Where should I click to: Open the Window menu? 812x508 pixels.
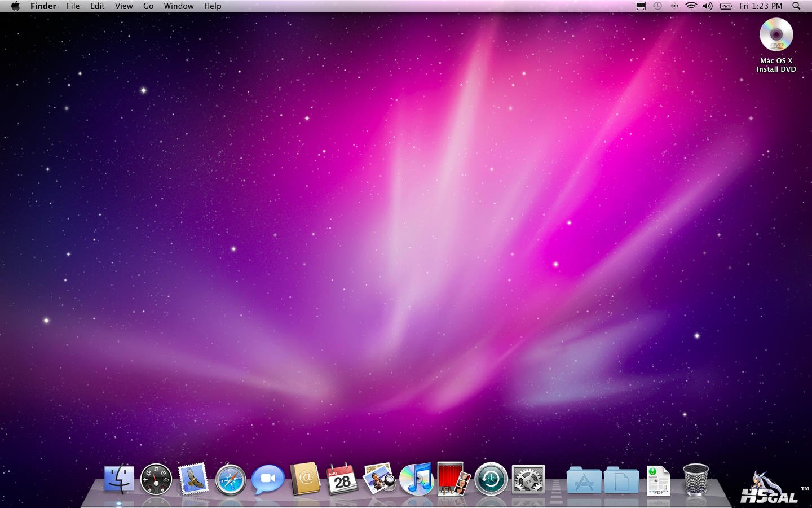point(179,6)
